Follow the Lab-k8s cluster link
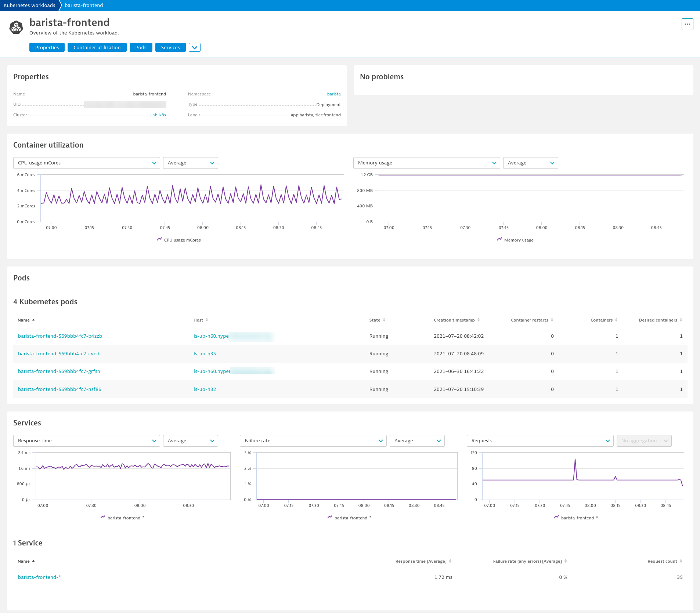700x613 pixels. (x=158, y=115)
